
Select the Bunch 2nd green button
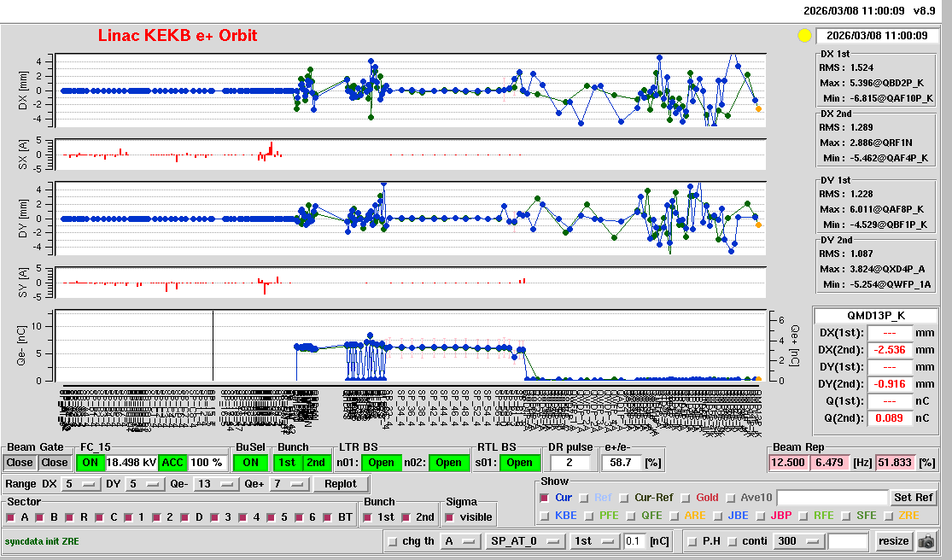316,463
